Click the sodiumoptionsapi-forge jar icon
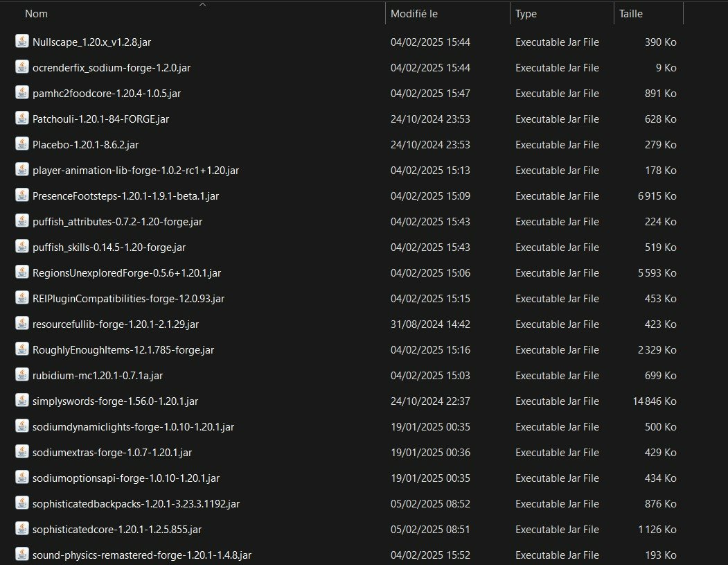The image size is (728, 565). click(x=22, y=477)
